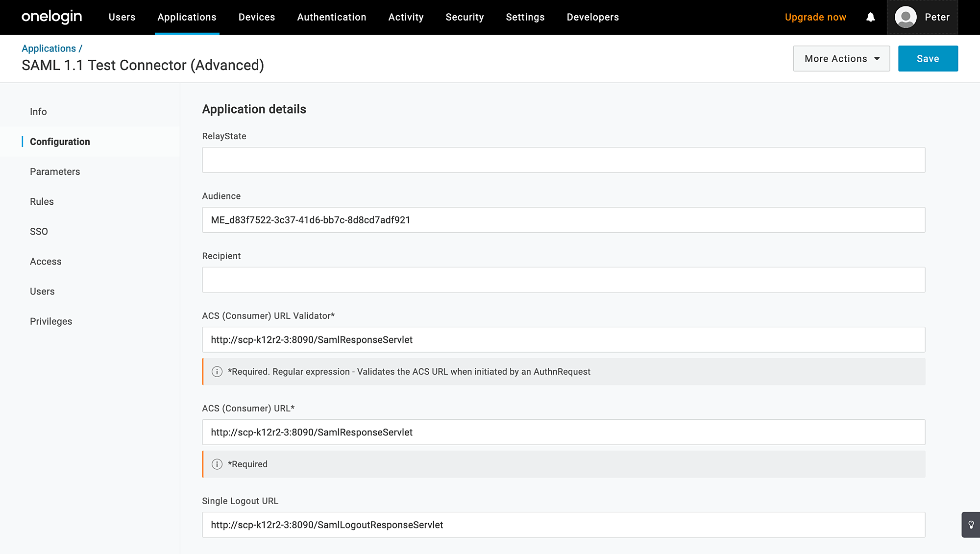The image size is (980, 554).
Task: Open the Security top menu
Action: click(465, 17)
